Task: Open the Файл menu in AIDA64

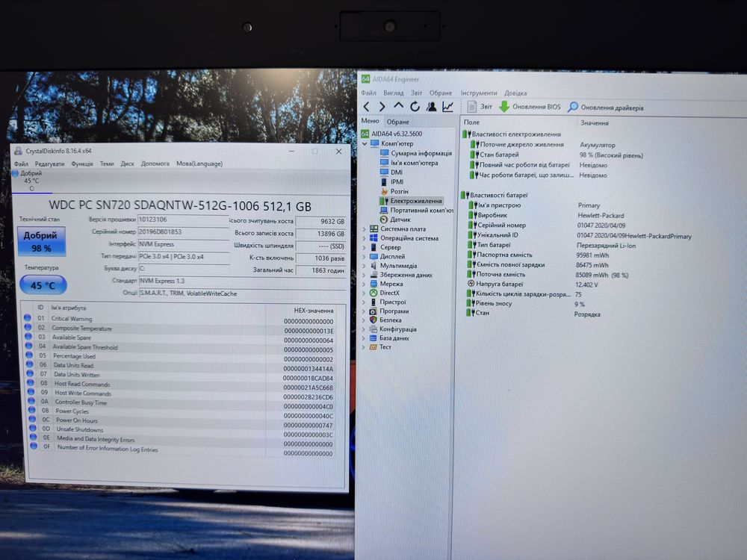Action: click(x=368, y=93)
